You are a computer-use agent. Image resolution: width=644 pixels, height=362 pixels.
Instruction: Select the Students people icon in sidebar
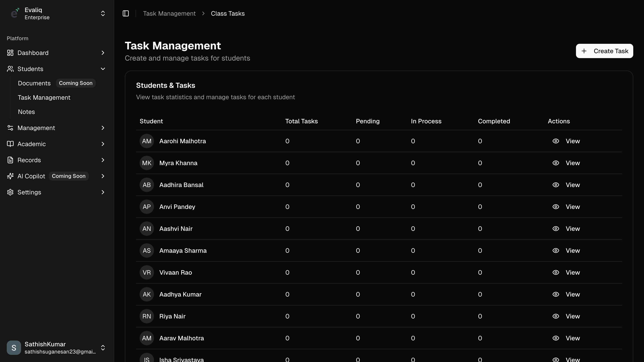[x=10, y=69]
